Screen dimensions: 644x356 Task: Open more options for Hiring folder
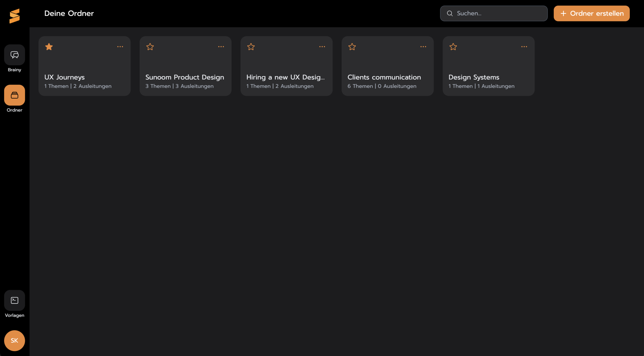[x=322, y=47]
